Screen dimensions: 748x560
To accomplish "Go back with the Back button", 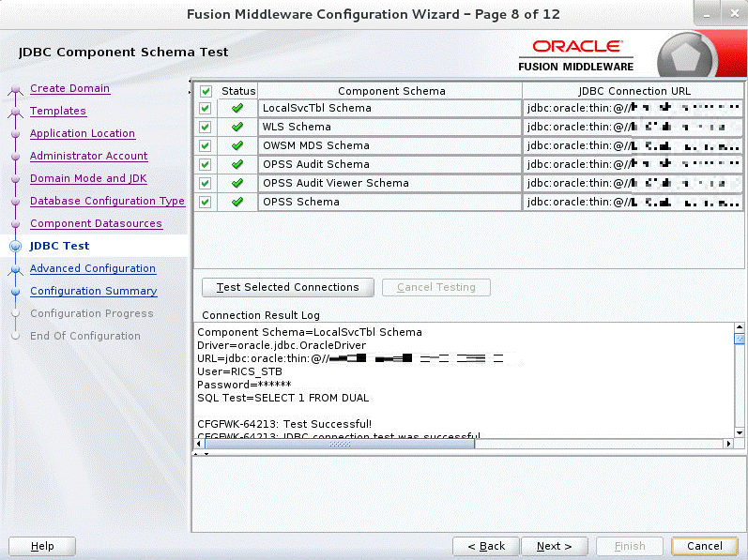I will [x=485, y=546].
